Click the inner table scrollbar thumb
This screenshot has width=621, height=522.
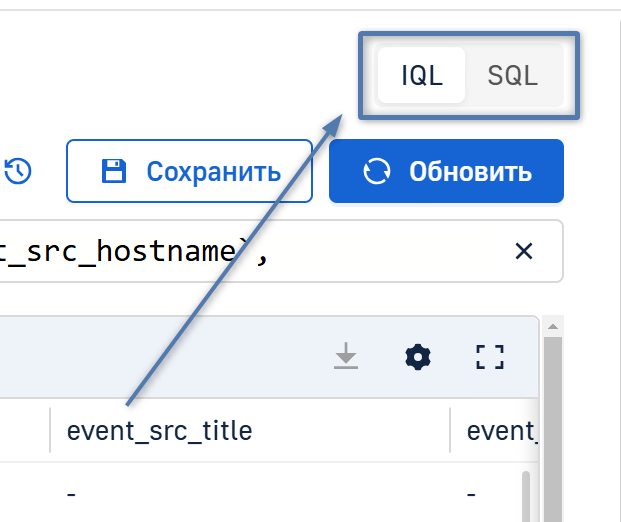527,496
